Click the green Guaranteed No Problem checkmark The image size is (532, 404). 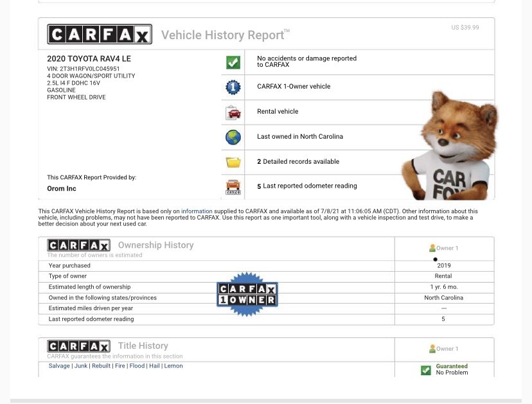(x=426, y=370)
